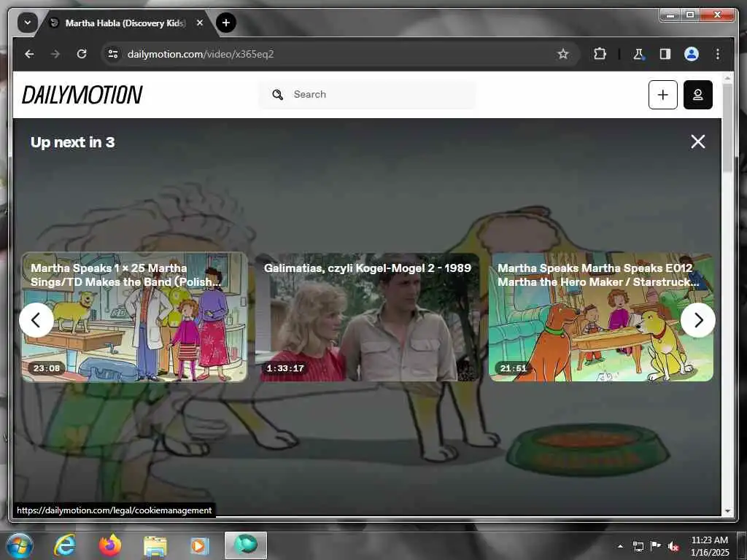The image size is (747, 560).
Task: Open the Chrome profile avatar
Action: 692,54
